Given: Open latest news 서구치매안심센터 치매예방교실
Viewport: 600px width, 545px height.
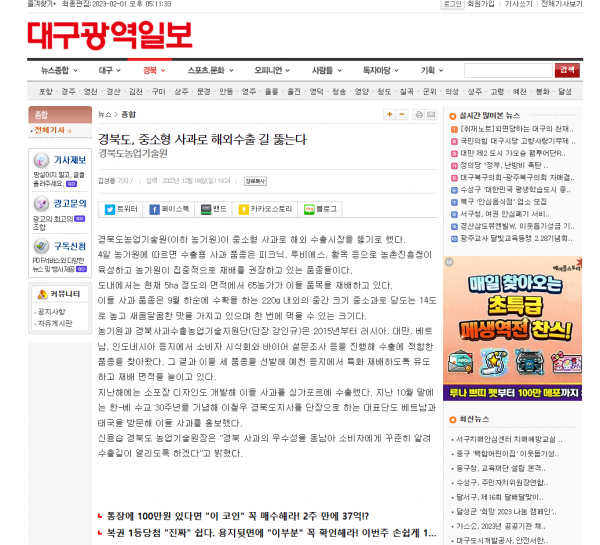Looking at the screenshot, I should (x=509, y=439).
